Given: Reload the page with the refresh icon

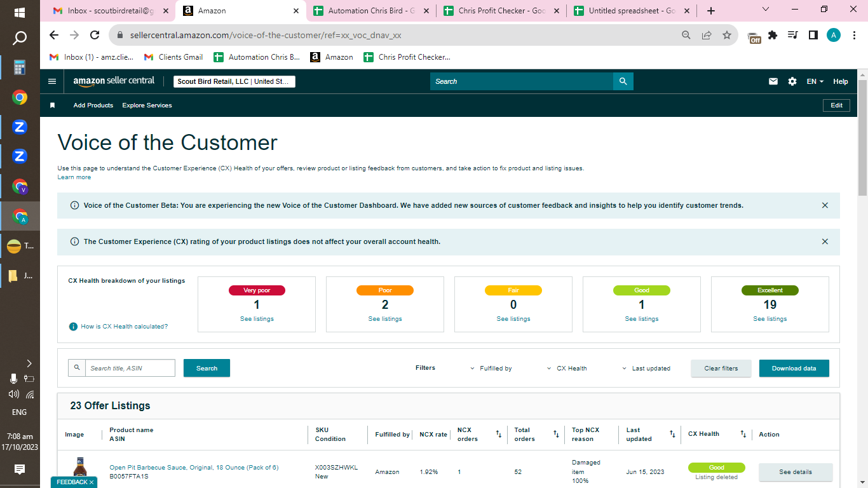Looking at the screenshot, I should click(x=95, y=35).
